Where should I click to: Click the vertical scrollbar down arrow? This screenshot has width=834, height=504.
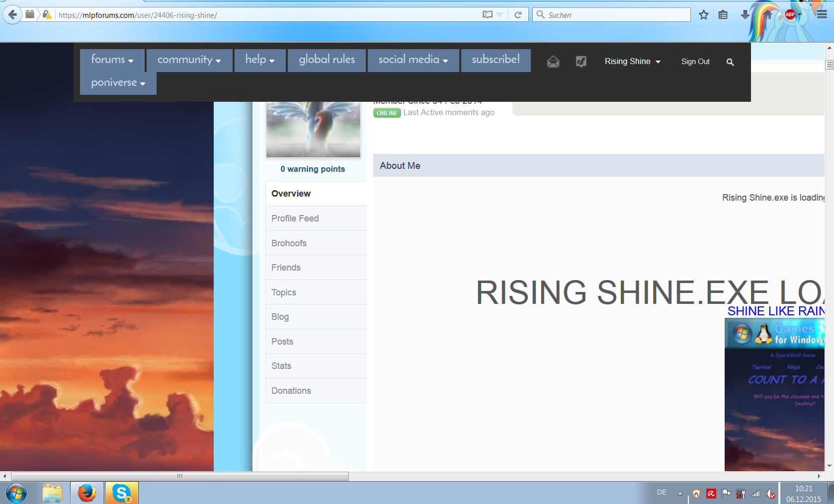(829, 466)
